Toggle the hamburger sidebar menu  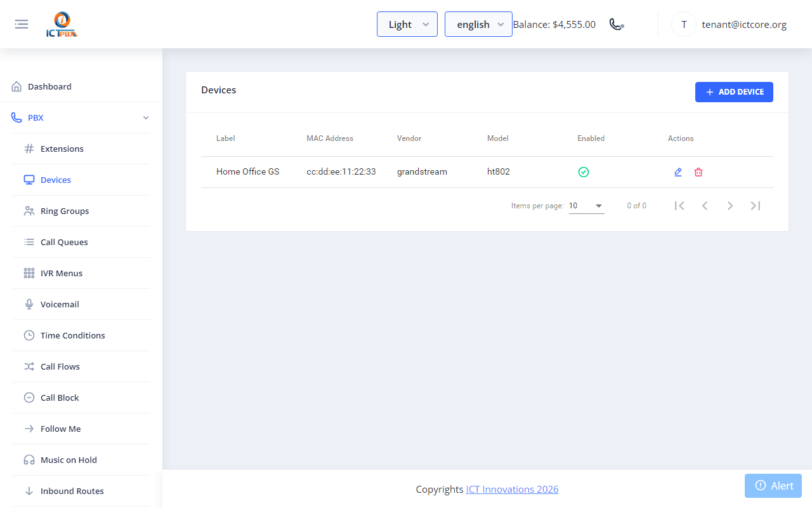coord(22,24)
